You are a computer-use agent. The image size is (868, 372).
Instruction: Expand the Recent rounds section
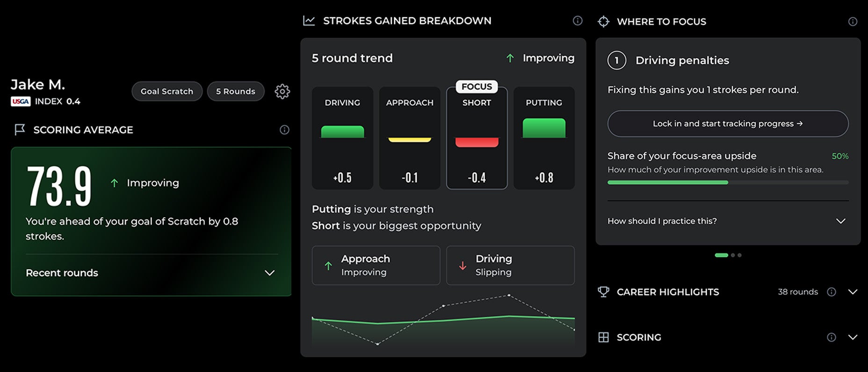(152, 273)
